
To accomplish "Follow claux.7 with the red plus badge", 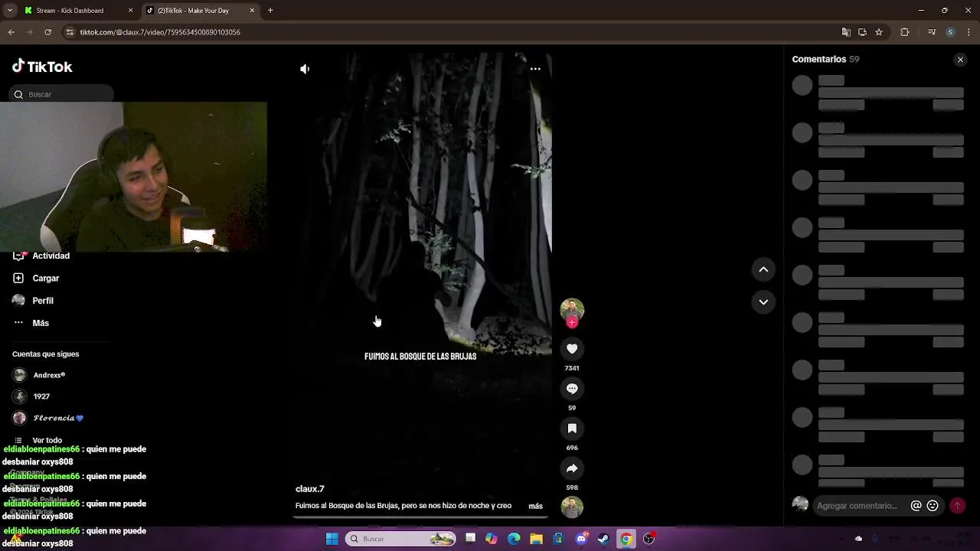I will coord(572,322).
